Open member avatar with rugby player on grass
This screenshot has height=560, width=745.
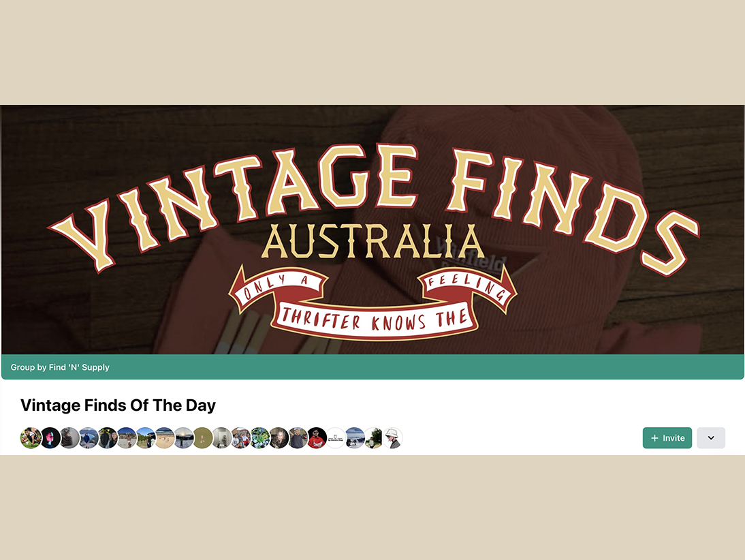31,438
